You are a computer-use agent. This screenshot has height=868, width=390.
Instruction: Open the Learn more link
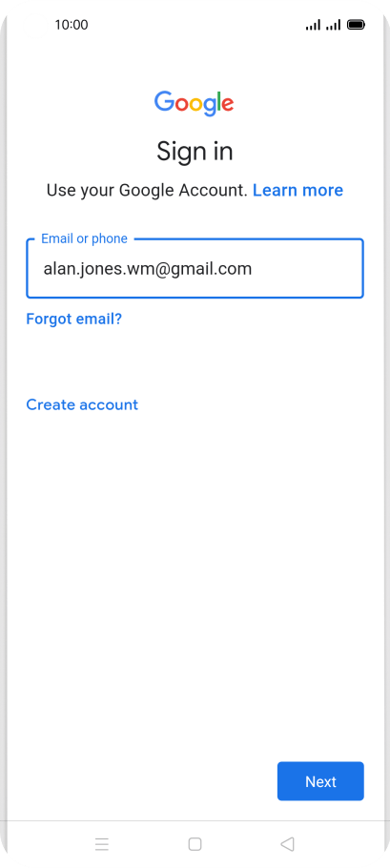tap(298, 190)
